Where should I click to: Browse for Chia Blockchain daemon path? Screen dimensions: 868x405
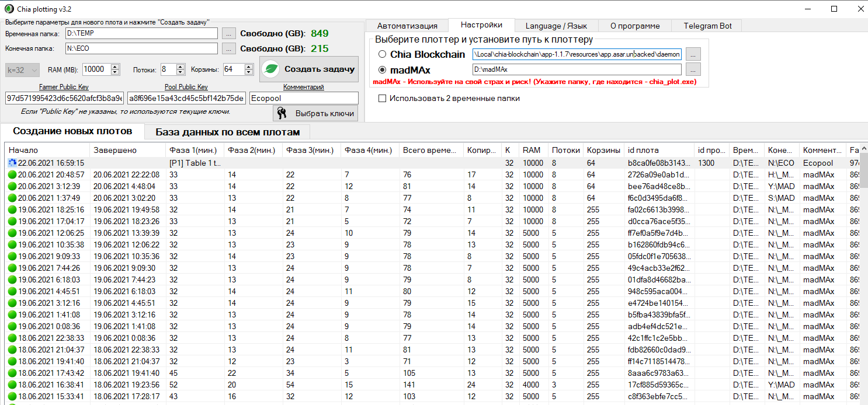coord(692,54)
